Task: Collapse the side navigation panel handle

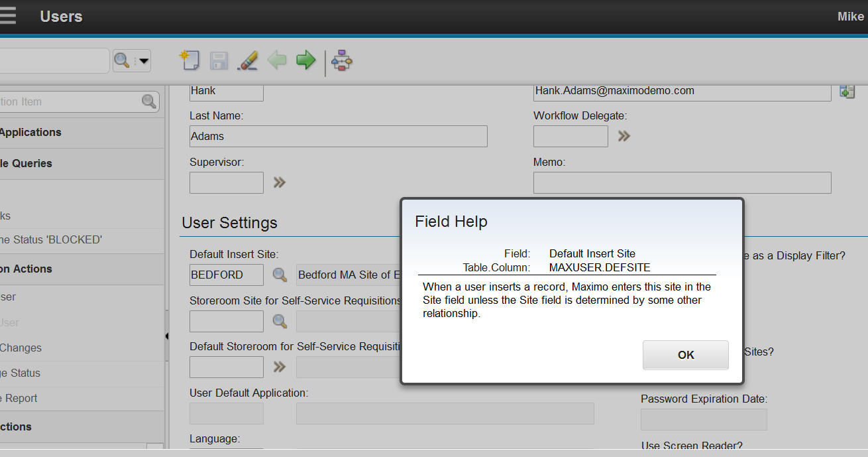Action: click(x=166, y=336)
